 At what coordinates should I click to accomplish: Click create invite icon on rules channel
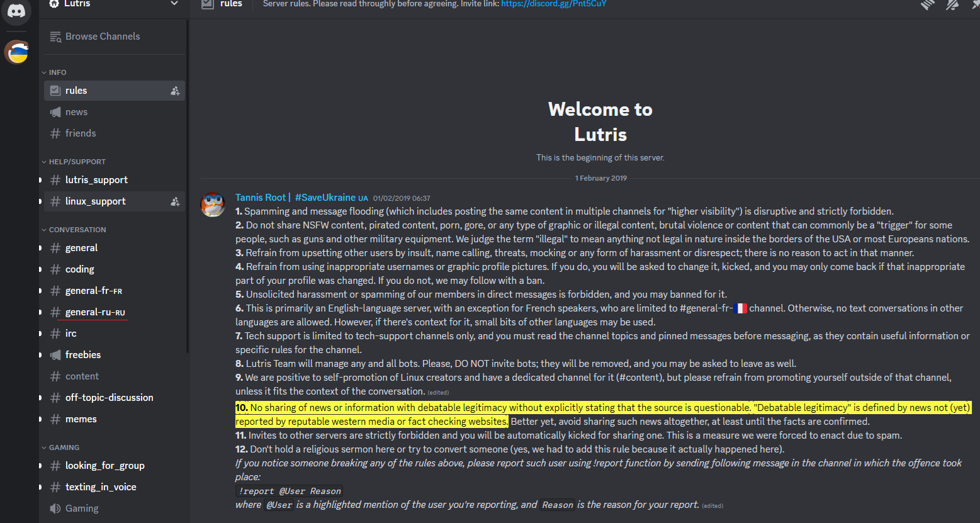(175, 91)
